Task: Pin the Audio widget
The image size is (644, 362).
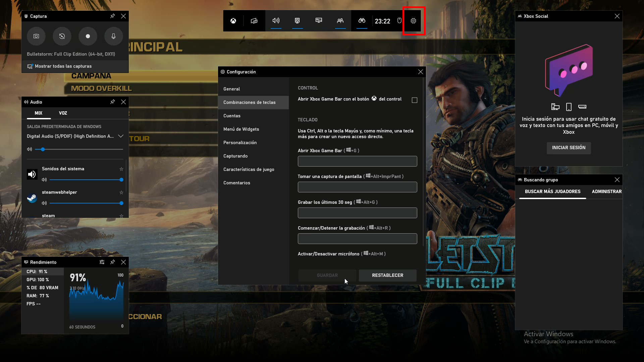Action: pos(113,102)
